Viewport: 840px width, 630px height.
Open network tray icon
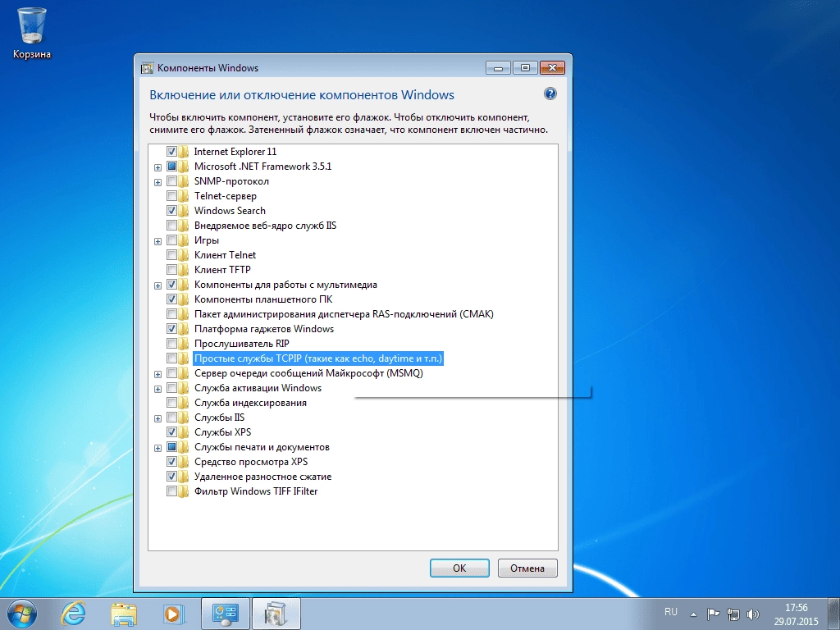click(x=733, y=614)
